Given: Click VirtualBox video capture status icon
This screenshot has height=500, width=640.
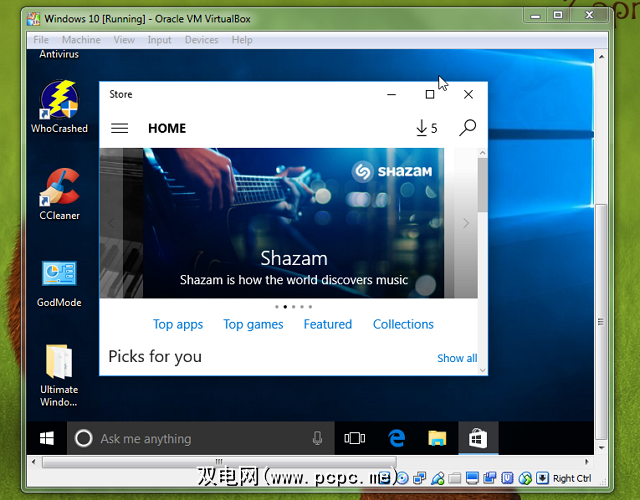Looking at the screenshot, I should (x=489, y=478).
